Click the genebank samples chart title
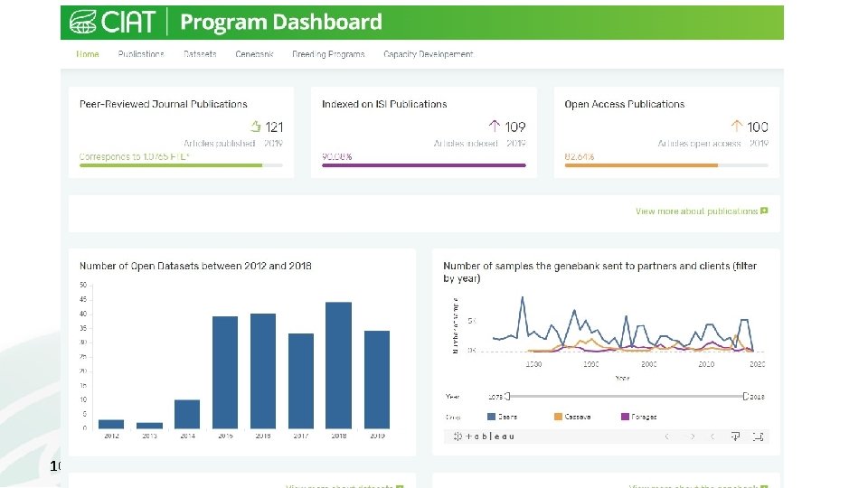This screenshot has width=868, height=488. (600, 272)
